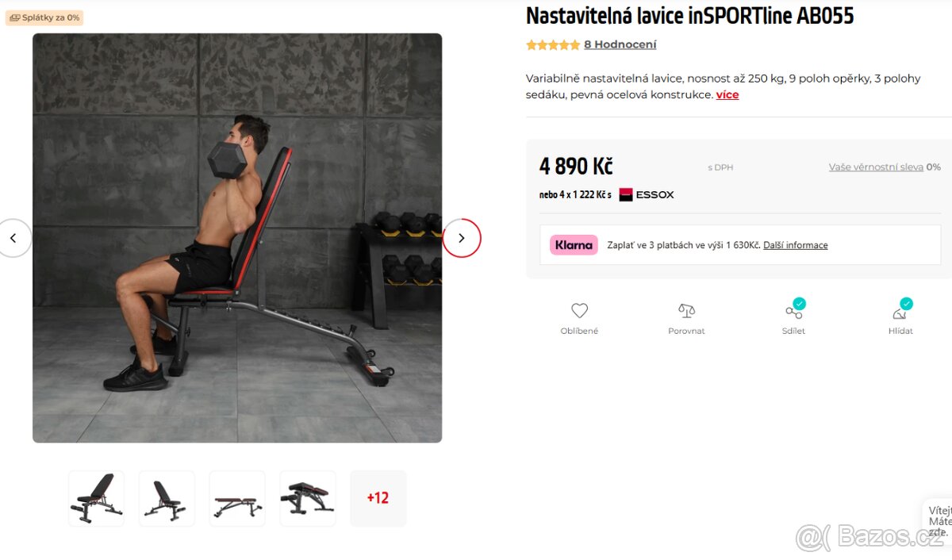Expand the +12 more images tile

[x=378, y=498]
